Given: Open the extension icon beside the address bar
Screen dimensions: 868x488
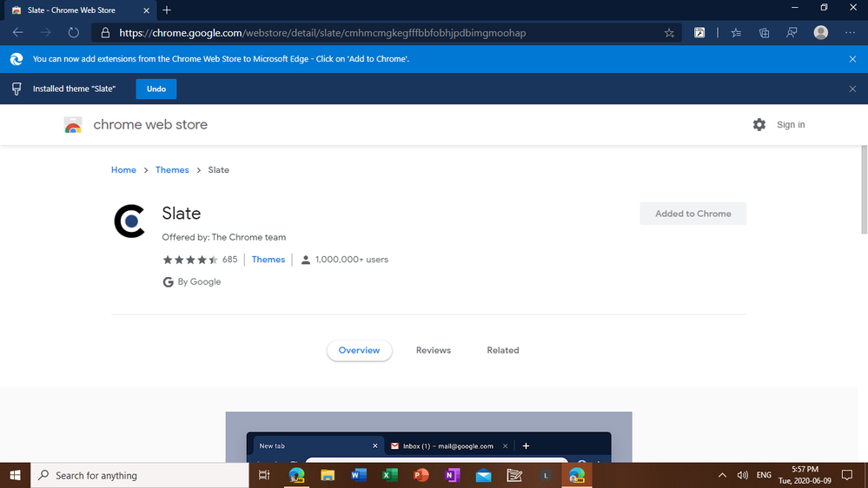Looking at the screenshot, I should point(699,33).
